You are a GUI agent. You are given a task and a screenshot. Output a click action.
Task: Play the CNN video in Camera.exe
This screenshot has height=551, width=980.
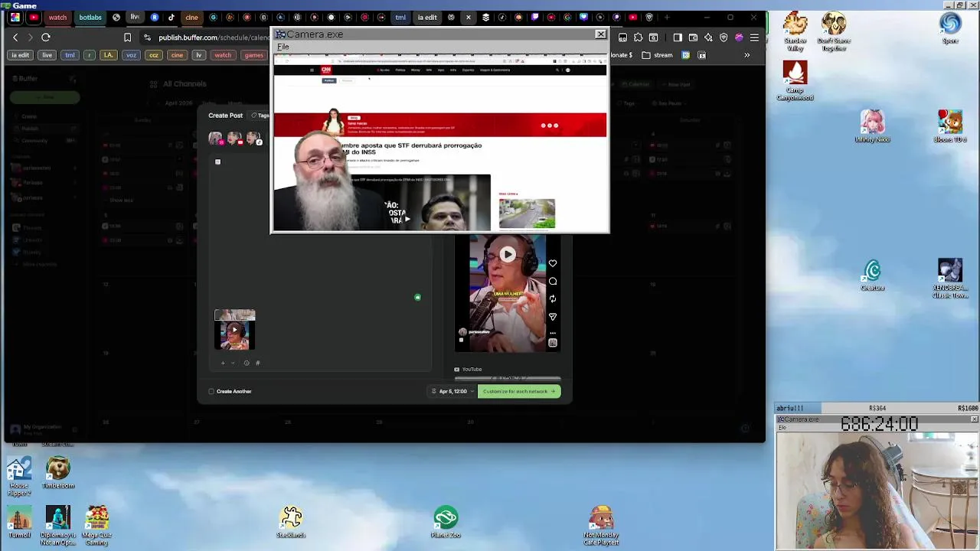point(407,219)
